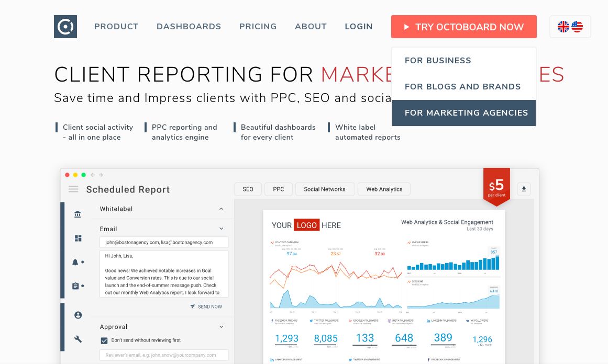Screen dimensions: 608x364
Task: Switch to the Social Networks tab
Action: click(325, 189)
